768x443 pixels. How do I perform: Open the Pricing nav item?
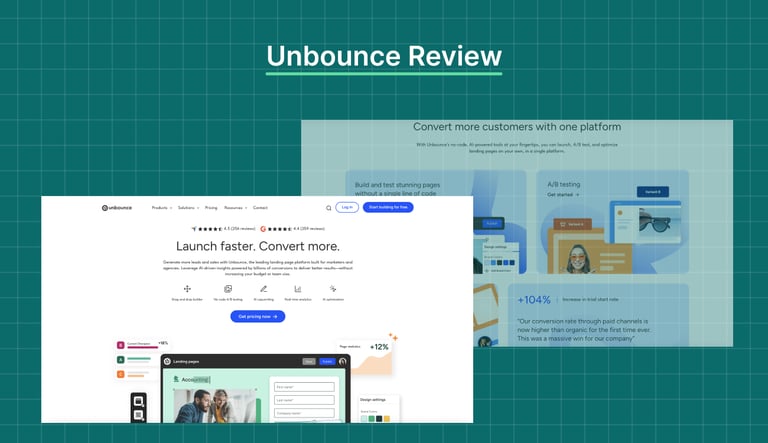(211, 208)
